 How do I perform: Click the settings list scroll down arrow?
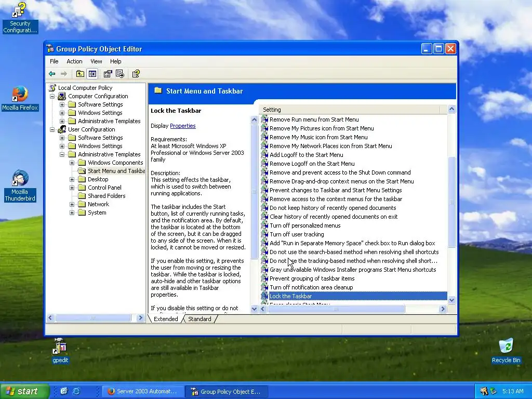[451, 300]
